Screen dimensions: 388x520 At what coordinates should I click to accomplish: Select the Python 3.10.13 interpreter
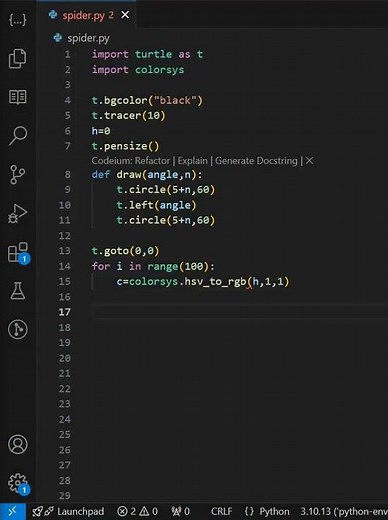[344, 511]
